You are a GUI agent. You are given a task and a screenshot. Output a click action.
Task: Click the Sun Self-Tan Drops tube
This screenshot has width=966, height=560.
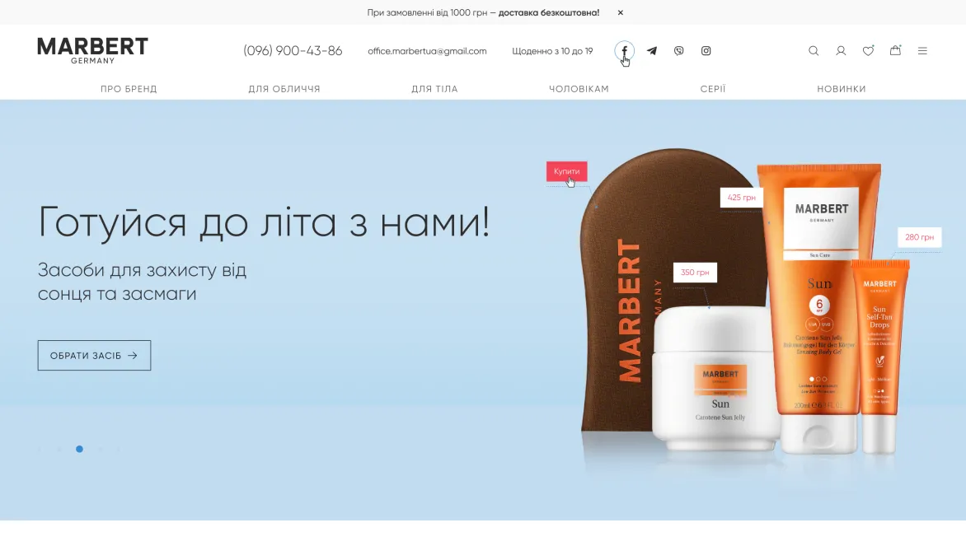point(879,357)
